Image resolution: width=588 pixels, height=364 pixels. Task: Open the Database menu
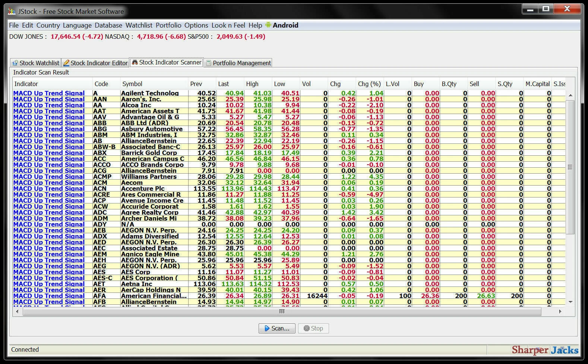(x=108, y=25)
